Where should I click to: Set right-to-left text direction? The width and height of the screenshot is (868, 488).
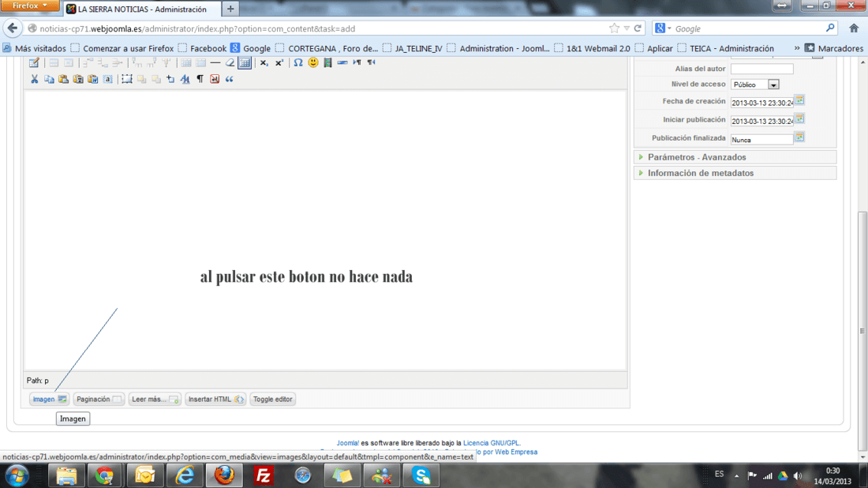tap(372, 62)
